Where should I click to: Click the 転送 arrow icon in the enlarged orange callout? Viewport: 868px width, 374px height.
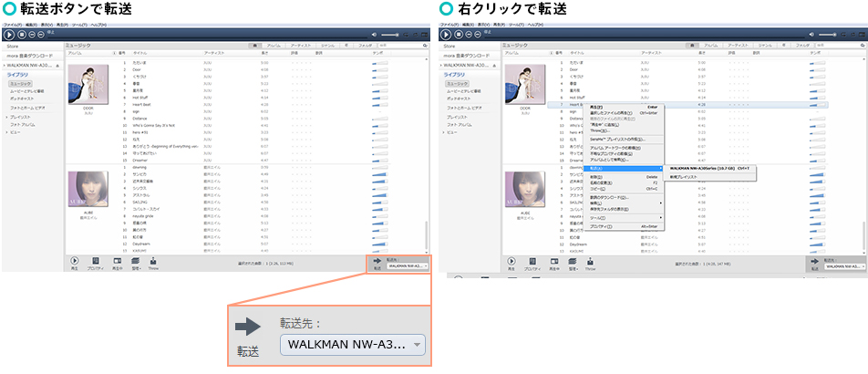pyautogui.click(x=247, y=327)
